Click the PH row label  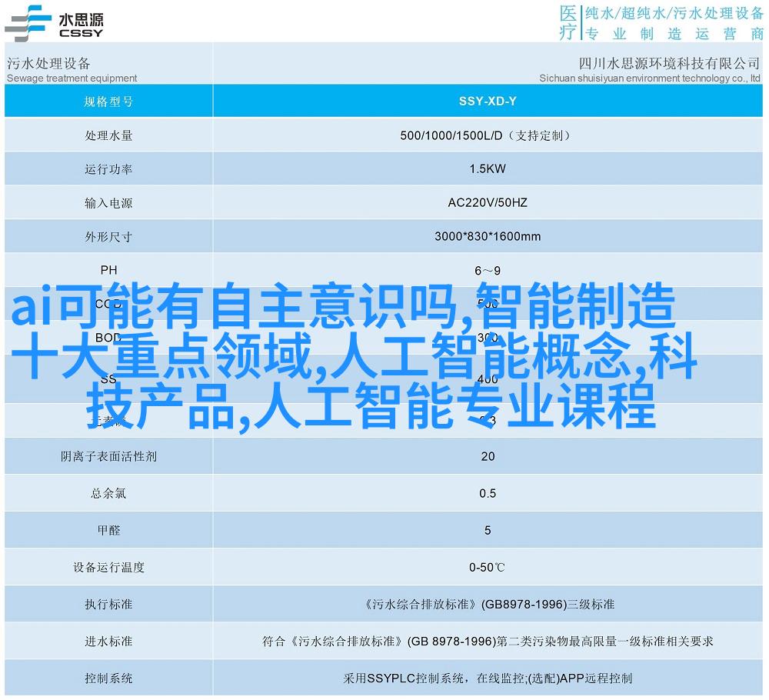pos(109,270)
